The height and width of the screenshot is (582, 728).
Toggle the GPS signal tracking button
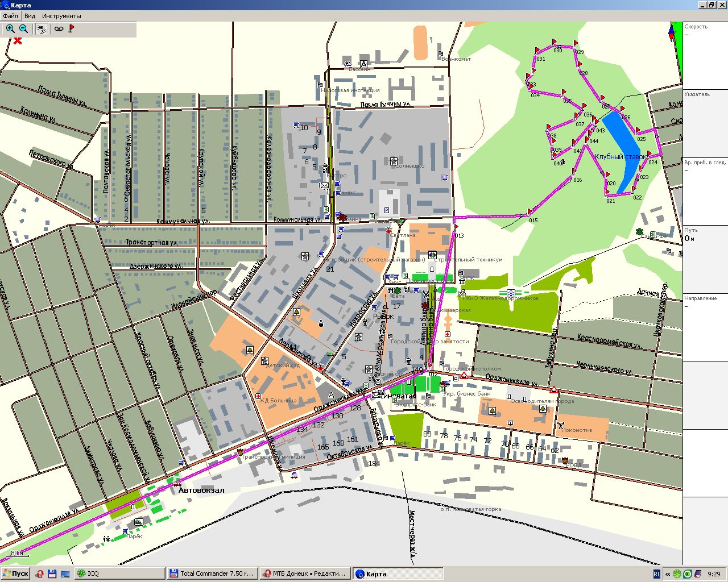tap(41, 29)
